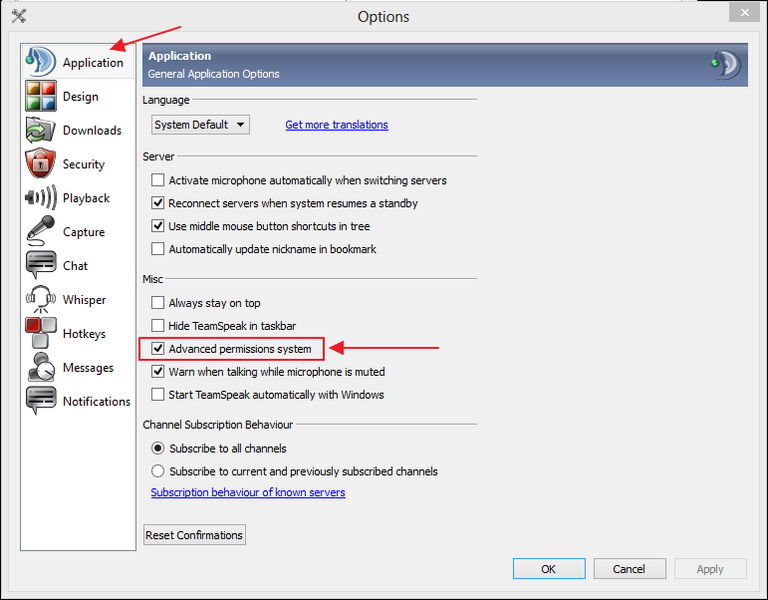Open the Hotkeys icon in sidebar
Viewport: 768px width, 600px height.
[x=40, y=334]
